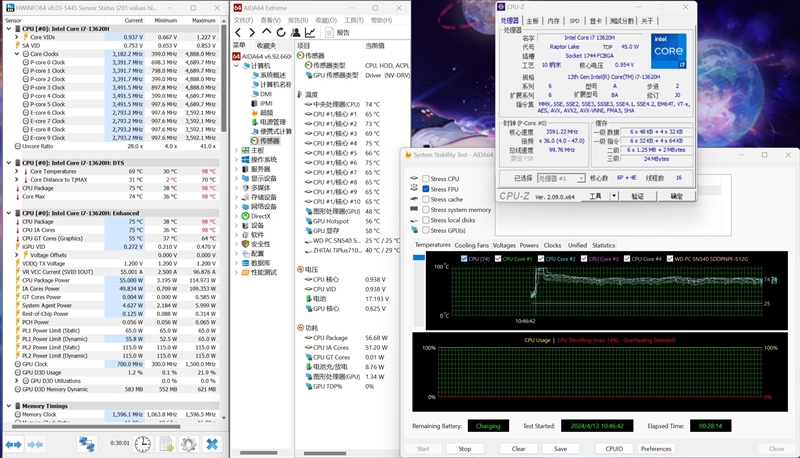Click the AIDA64 Refresh icon

(x=281, y=33)
